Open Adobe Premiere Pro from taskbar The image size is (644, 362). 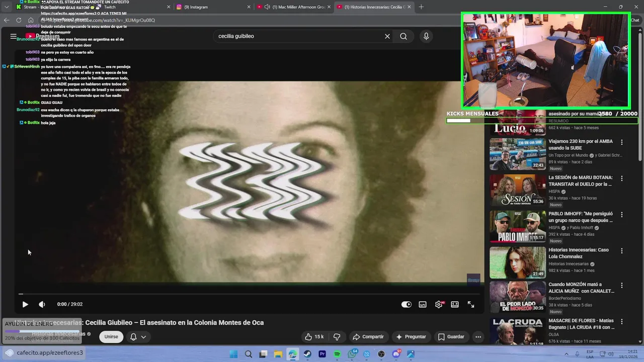pos(322,354)
